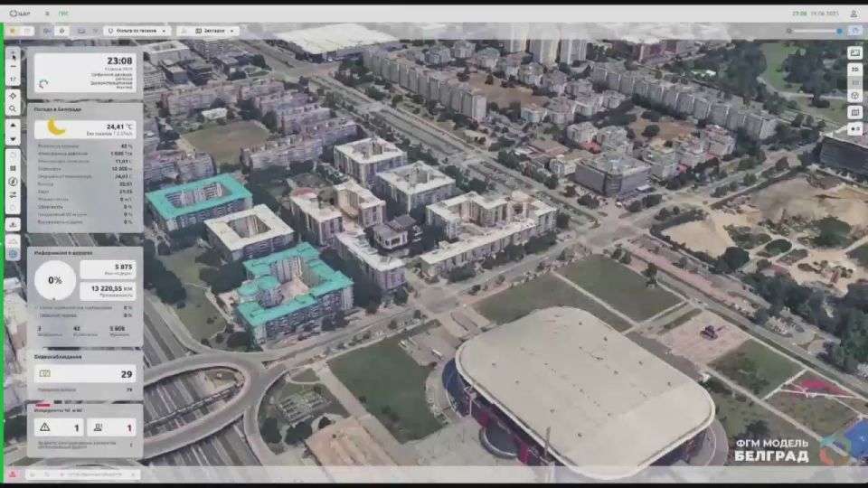Click the incidents warning triangle card
Image resolution: width=868 pixels, height=488 pixels.
(x=58, y=427)
